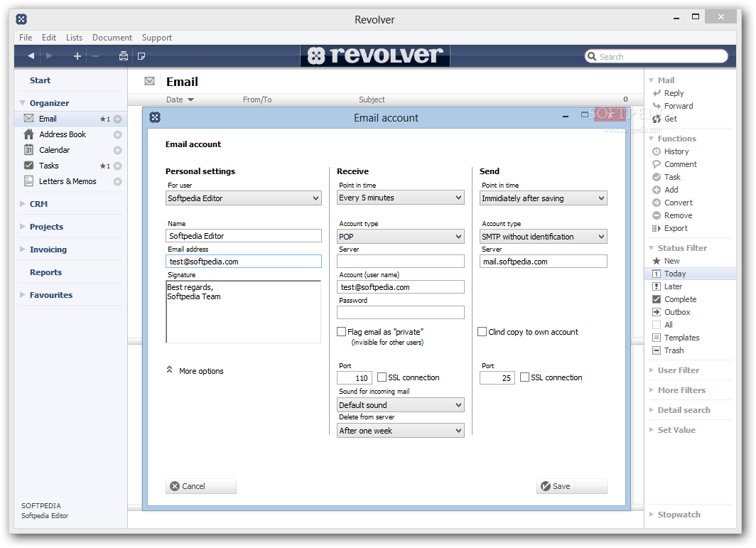
Task: Enable Flag email as private checkbox
Action: pyautogui.click(x=341, y=332)
